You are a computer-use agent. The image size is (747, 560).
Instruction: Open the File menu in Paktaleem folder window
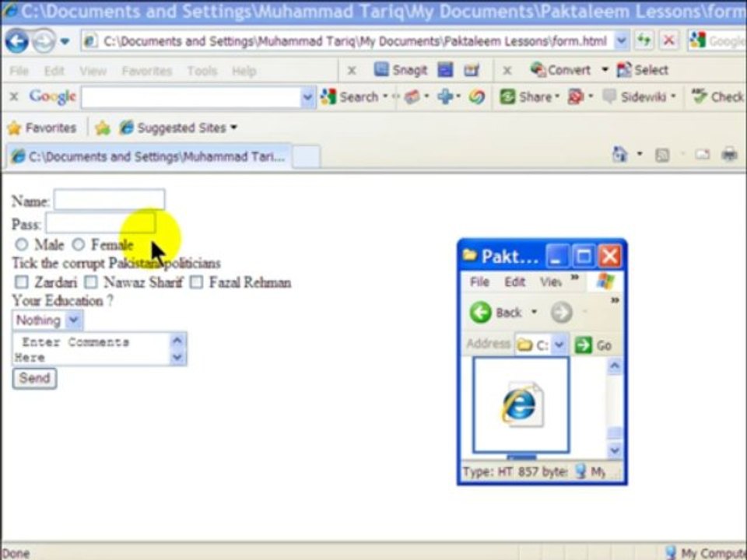479,282
